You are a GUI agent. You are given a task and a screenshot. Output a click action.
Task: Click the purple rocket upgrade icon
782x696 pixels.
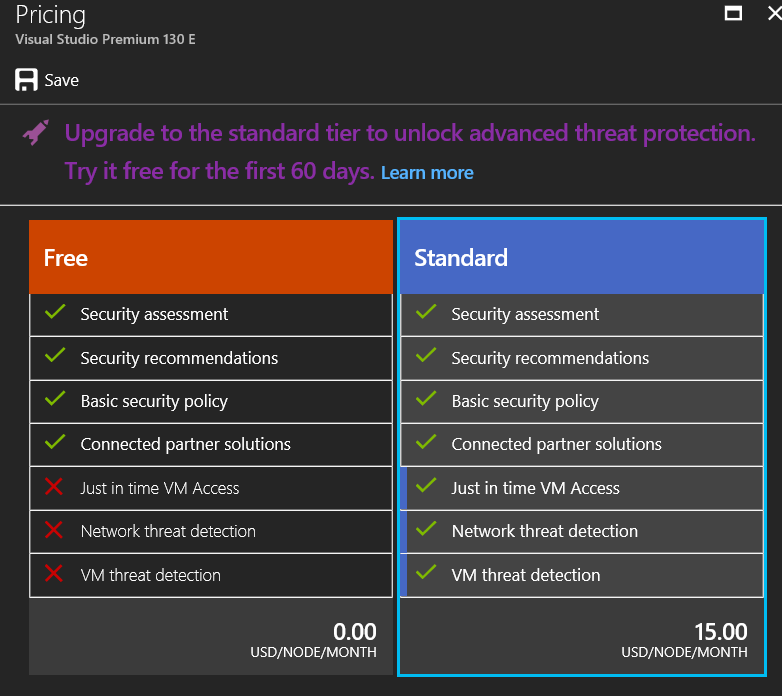pyautogui.click(x=36, y=133)
